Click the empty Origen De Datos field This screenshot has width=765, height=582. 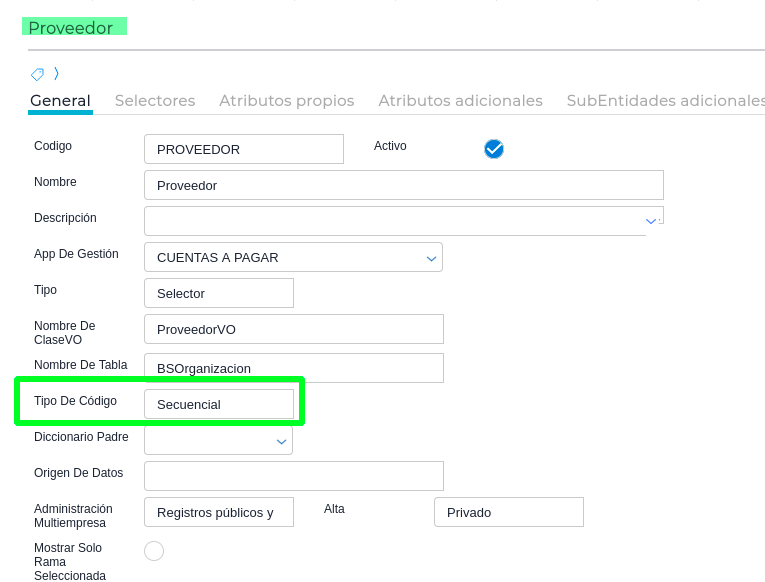pos(293,476)
